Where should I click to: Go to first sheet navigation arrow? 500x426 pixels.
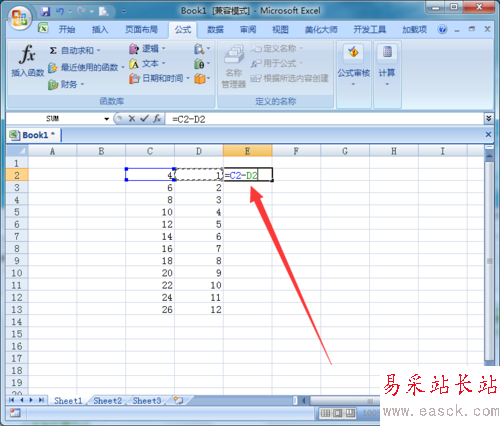tap(11, 400)
